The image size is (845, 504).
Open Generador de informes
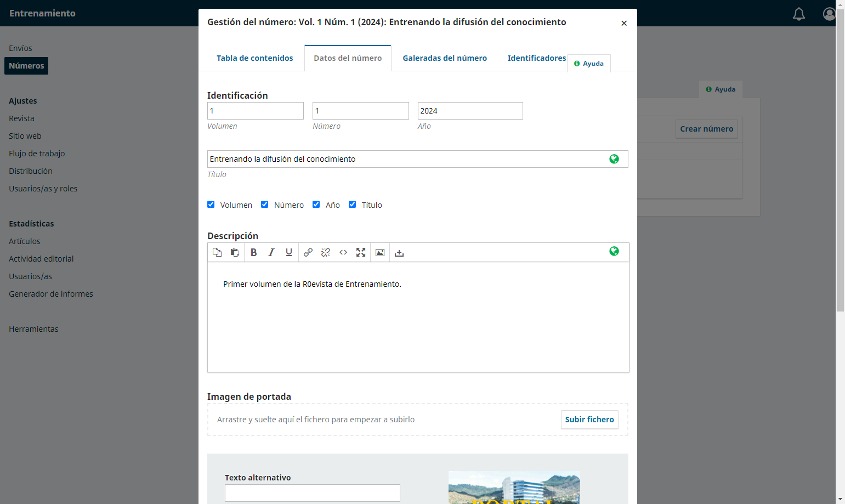51,294
